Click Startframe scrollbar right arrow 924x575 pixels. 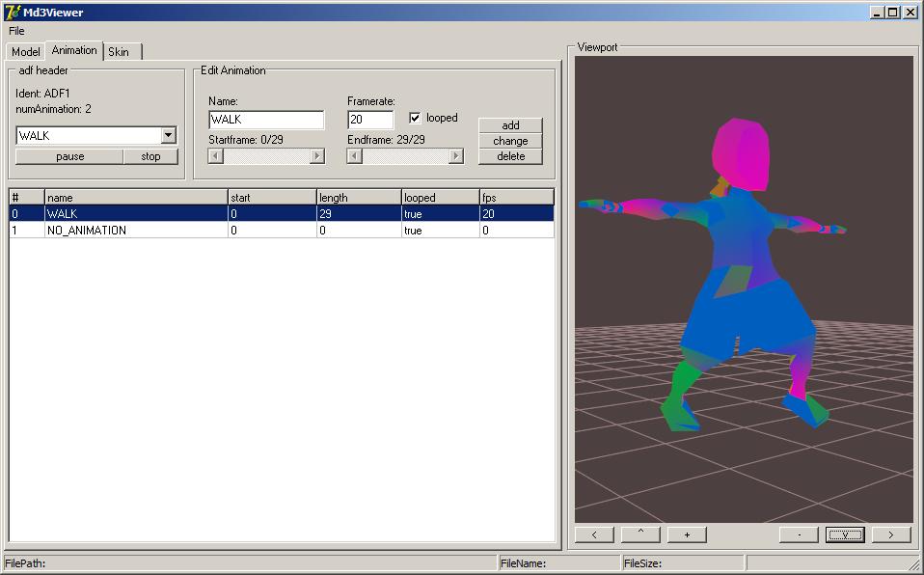[316, 156]
